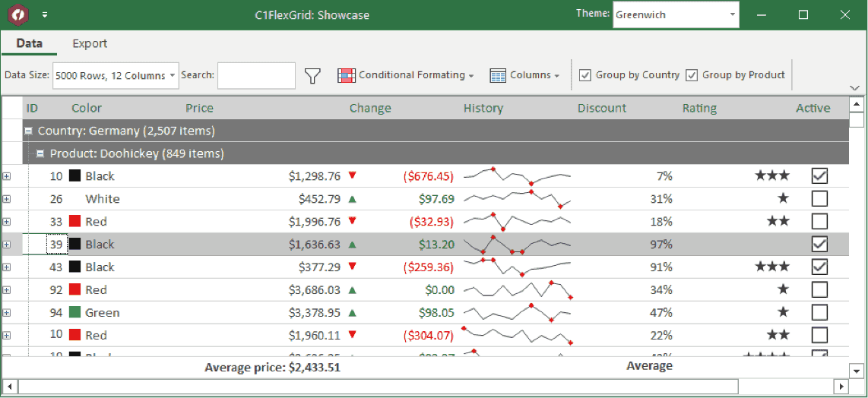
Task: Click the single star in the White row
Action: pos(784,198)
